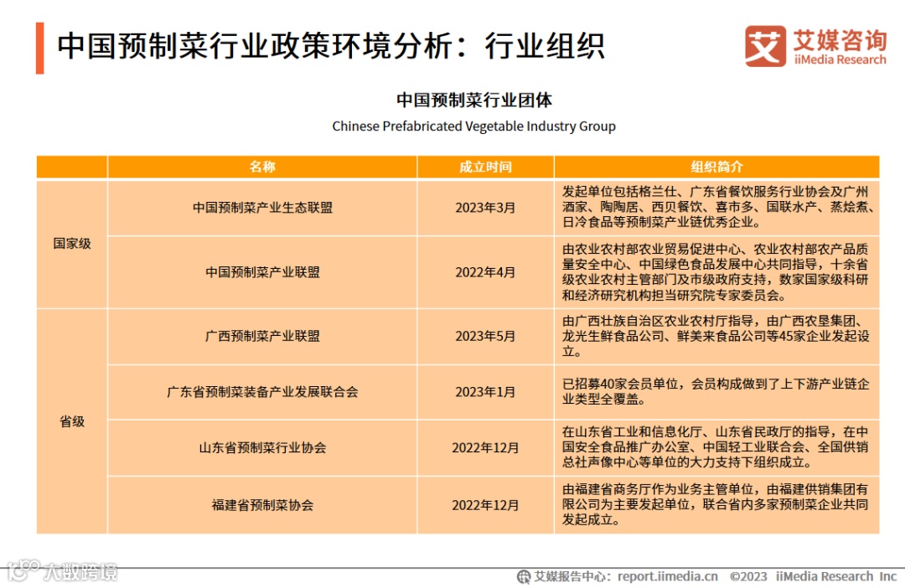Click the 2022年4月 date cell
905x588 pixels.
[x=485, y=271]
